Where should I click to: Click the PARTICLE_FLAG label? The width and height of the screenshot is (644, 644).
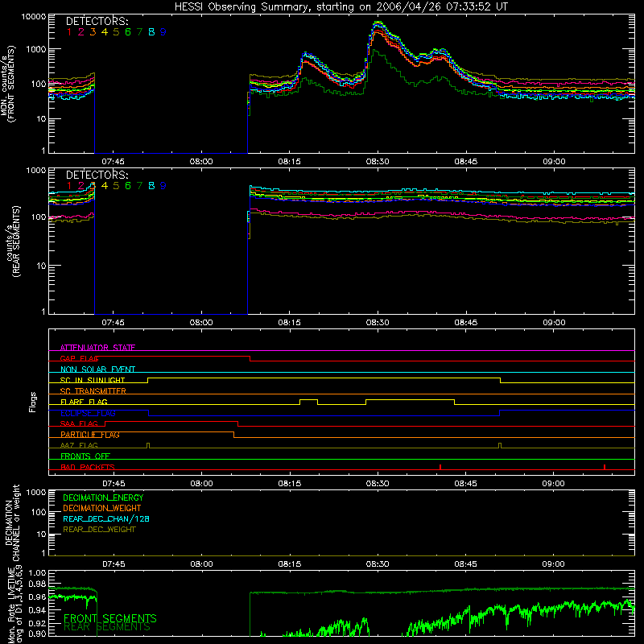click(90, 434)
